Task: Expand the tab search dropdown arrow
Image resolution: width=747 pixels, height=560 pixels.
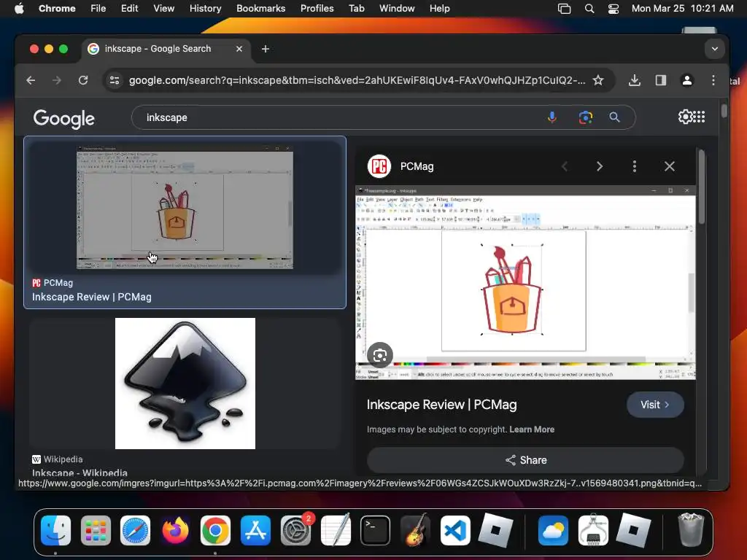Action: [715, 49]
